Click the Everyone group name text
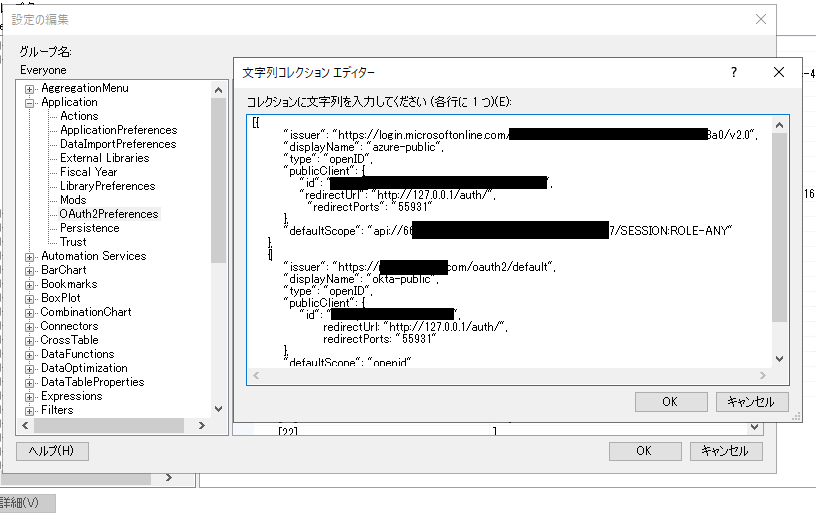This screenshot has height=522, width=816. pyautogui.click(x=43, y=70)
